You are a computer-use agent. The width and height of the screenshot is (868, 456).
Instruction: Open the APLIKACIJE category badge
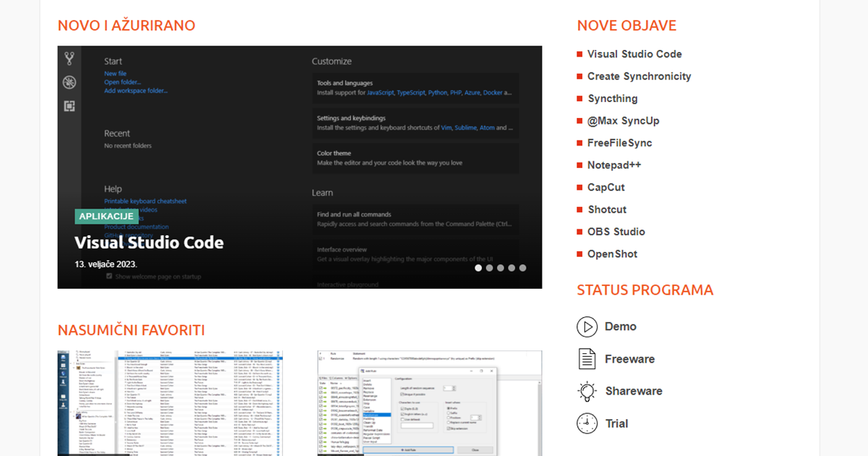point(106,216)
